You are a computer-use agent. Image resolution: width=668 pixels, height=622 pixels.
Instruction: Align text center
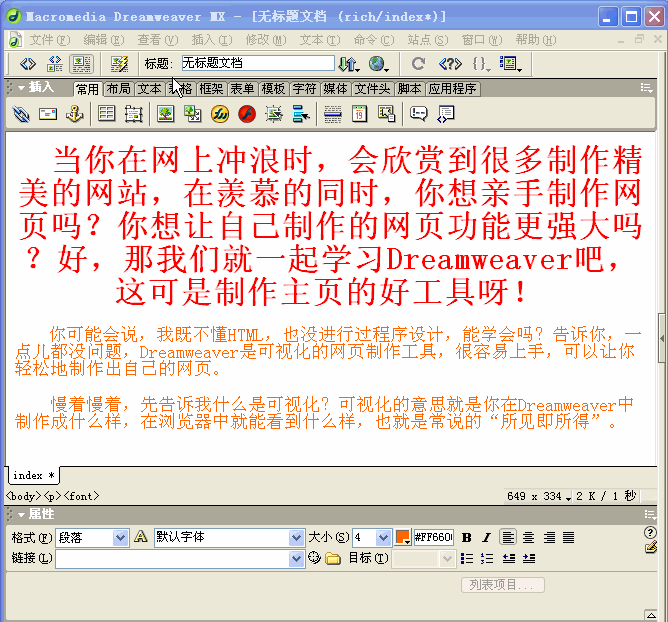[528, 538]
